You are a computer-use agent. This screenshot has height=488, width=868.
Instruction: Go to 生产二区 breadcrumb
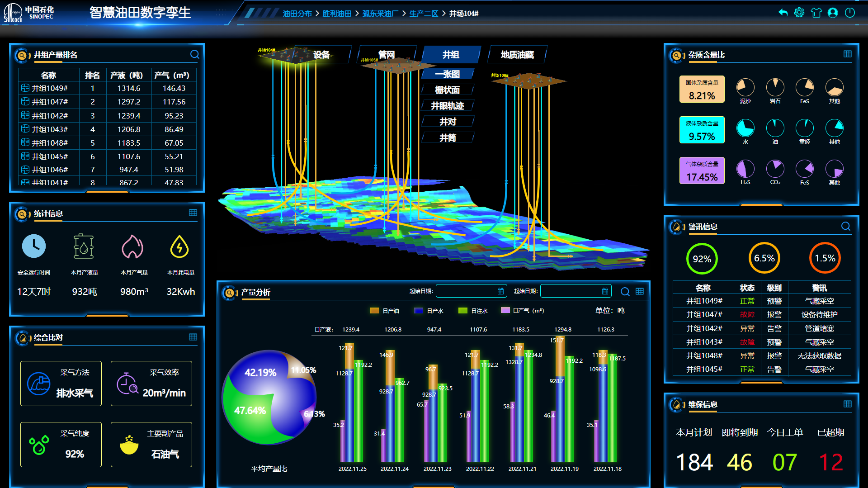click(424, 14)
